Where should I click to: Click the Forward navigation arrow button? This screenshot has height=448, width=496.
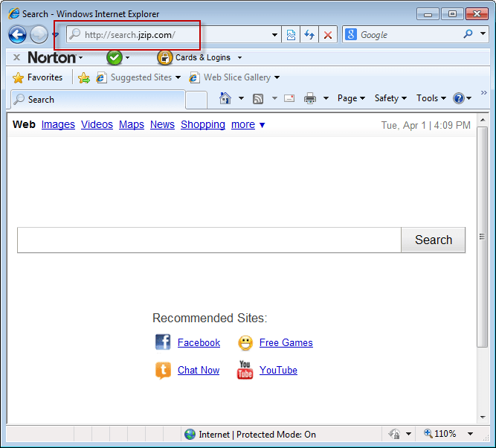click(39, 34)
